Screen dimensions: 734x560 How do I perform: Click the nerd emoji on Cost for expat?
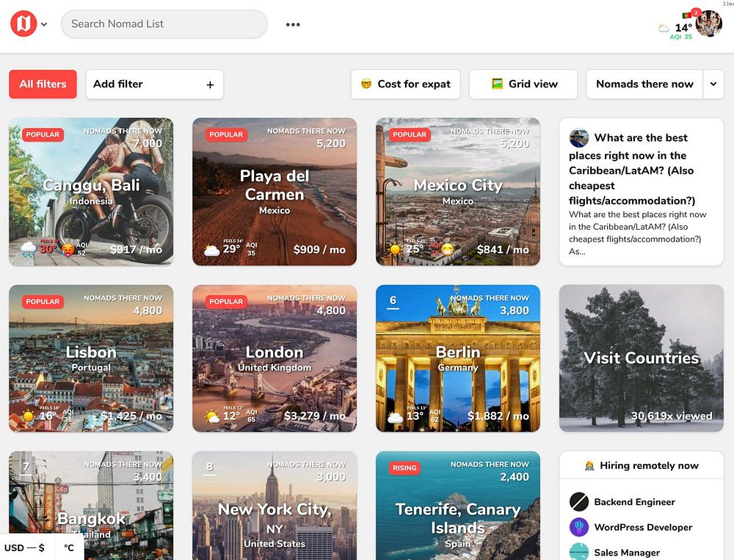click(x=366, y=84)
